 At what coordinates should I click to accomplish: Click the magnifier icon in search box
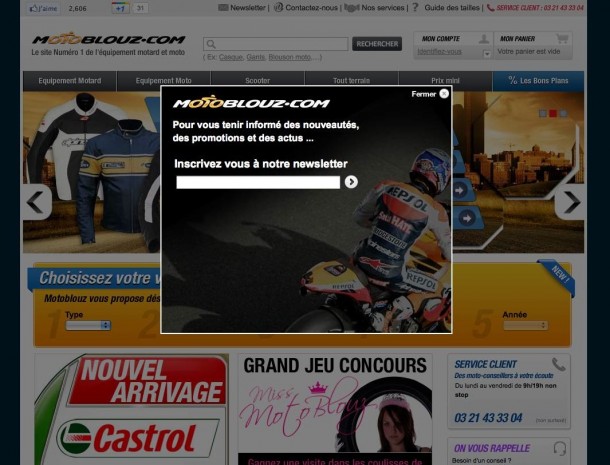tap(211, 44)
